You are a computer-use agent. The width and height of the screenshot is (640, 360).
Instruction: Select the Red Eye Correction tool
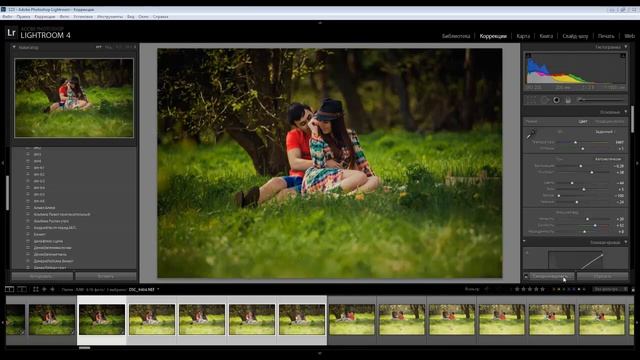click(556, 100)
